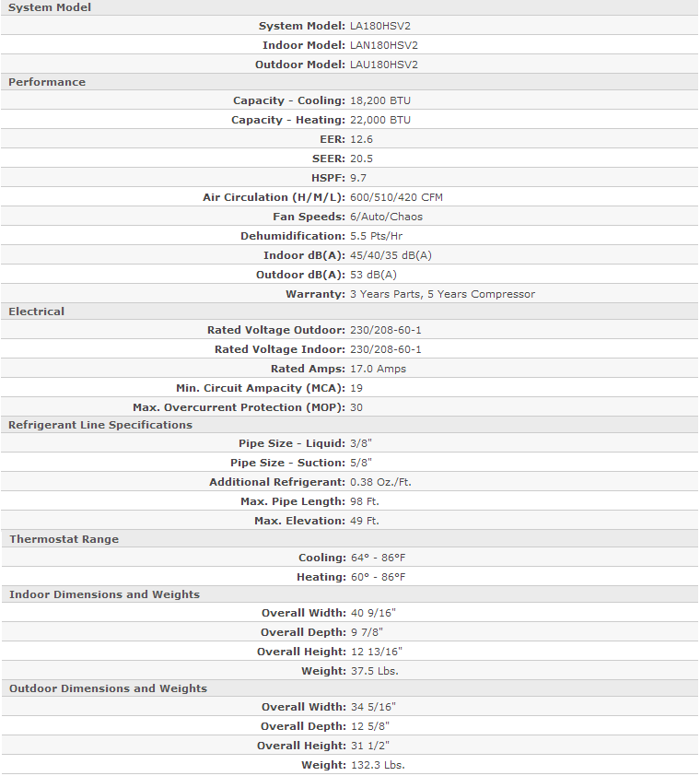Click the Performance section header

click(47, 82)
